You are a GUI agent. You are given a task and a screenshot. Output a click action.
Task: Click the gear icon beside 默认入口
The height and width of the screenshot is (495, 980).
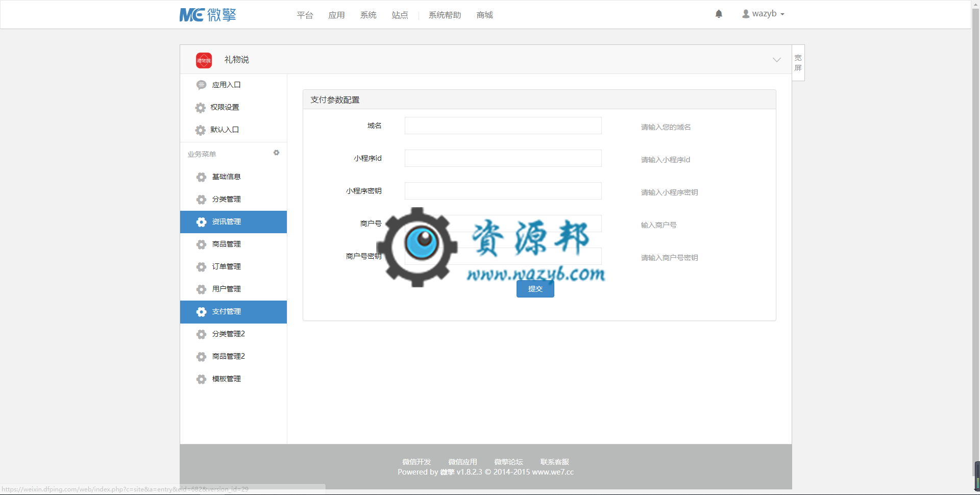201,130
